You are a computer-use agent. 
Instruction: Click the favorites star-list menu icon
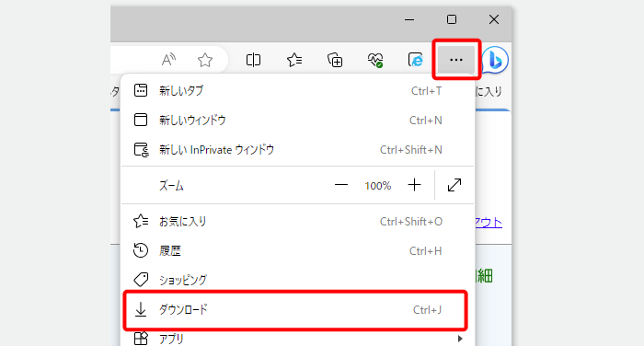pyautogui.click(x=141, y=221)
